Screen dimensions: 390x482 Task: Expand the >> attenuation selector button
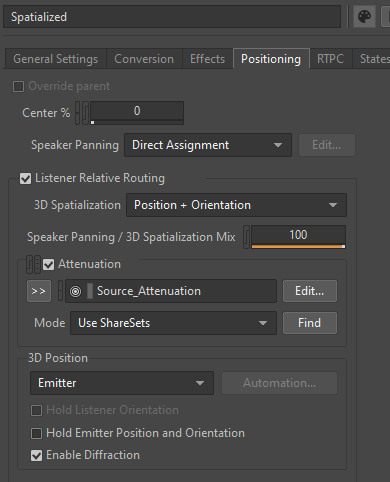click(39, 291)
